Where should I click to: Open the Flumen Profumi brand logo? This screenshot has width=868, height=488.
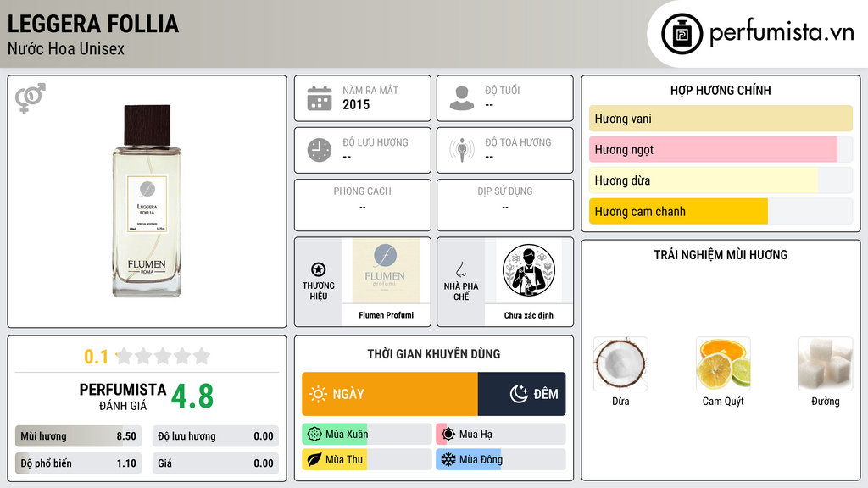(x=386, y=270)
